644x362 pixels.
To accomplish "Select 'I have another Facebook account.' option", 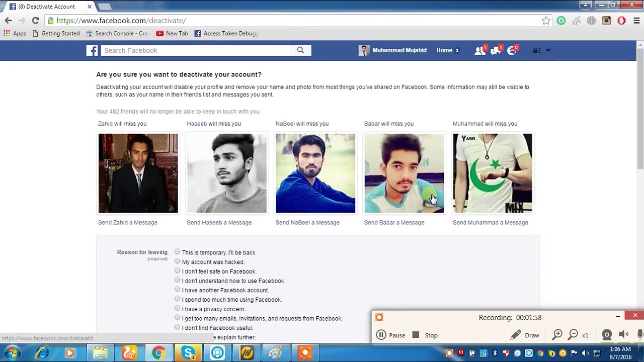I will [177, 290].
